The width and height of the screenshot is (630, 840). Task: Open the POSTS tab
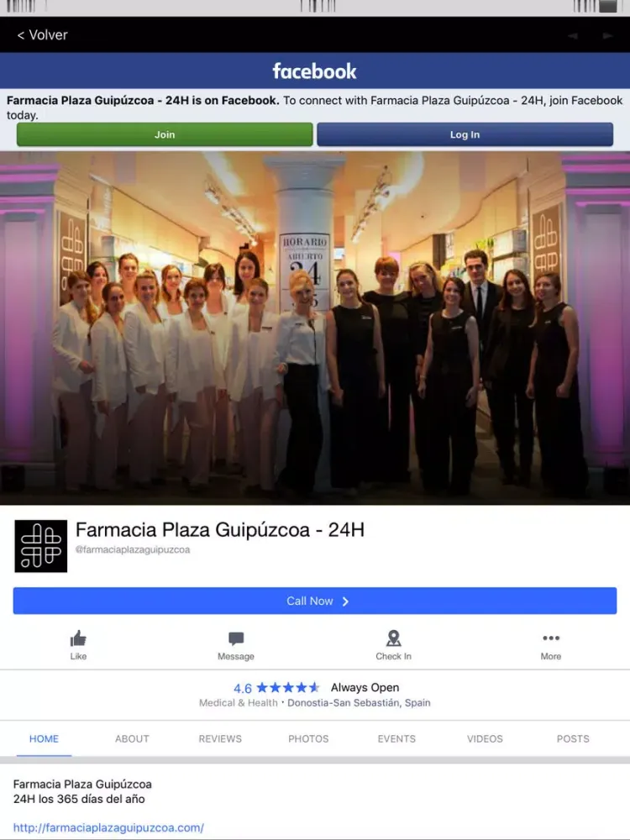point(573,738)
